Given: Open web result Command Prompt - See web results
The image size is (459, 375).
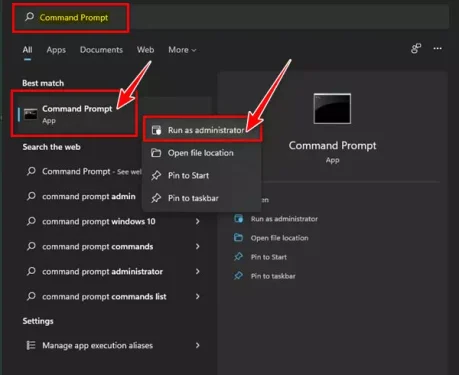Looking at the screenshot, I should [83, 171].
